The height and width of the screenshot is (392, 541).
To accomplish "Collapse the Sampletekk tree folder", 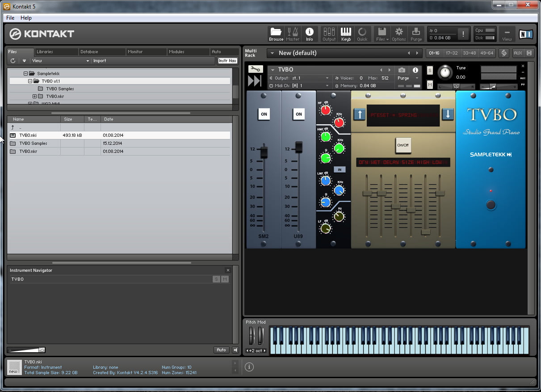I will [25, 73].
